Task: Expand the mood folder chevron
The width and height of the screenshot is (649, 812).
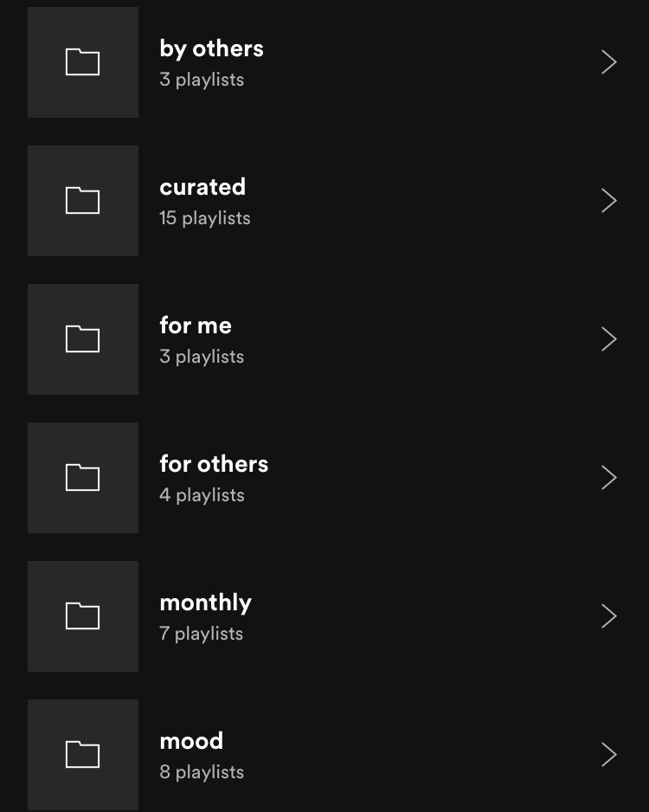Action: (608, 755)
